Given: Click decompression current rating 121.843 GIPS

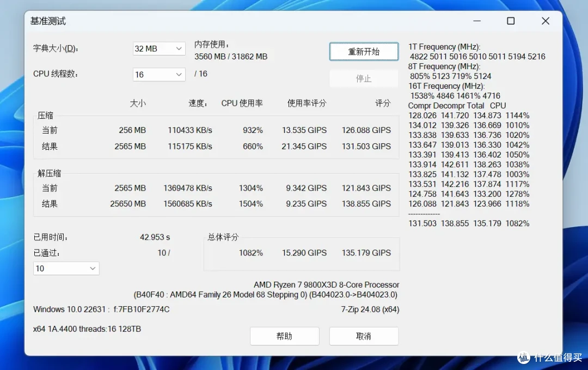Looking at the screenshot, I should click(366, 188).
